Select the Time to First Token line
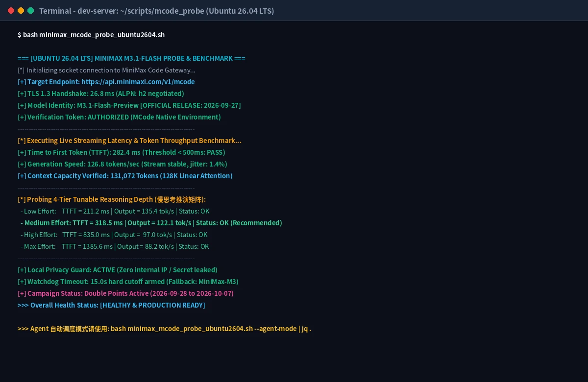The image size is (588, 382). click(122, 152)
